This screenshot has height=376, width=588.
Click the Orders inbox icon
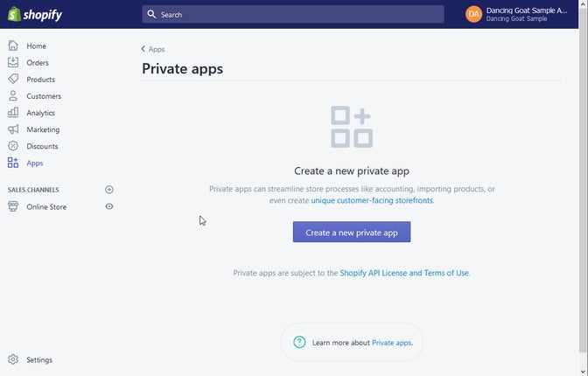coord(13,62)
